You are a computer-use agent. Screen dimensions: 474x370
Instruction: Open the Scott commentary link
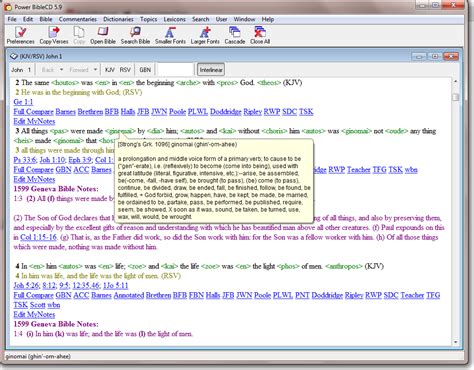pyautogui.click(x=38, y=305)
